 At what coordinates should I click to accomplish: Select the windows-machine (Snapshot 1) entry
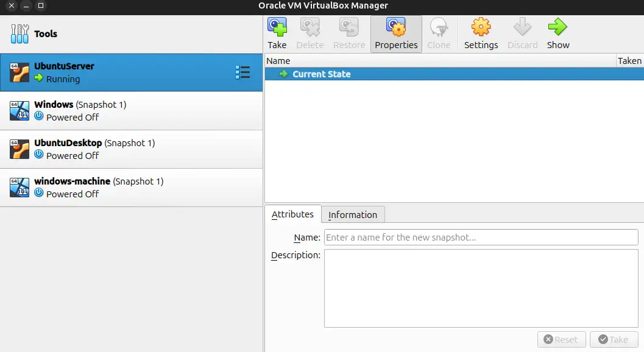132,188
